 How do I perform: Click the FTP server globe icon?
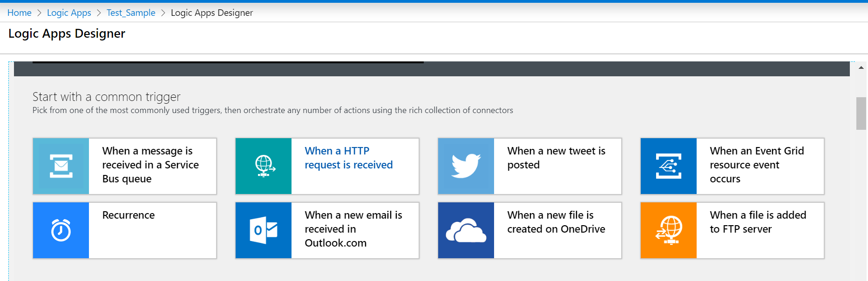click(669, 230)
